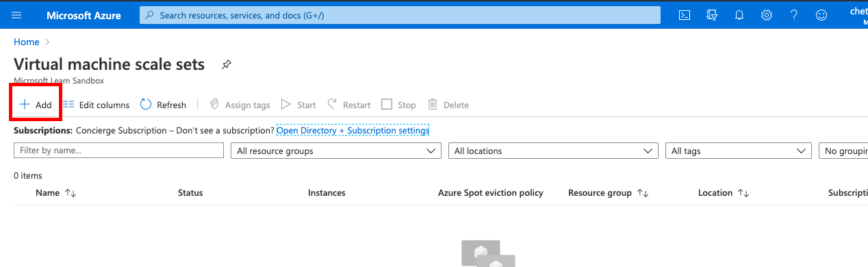
Task: Click the Stop command
Action: tap(398, 105)
